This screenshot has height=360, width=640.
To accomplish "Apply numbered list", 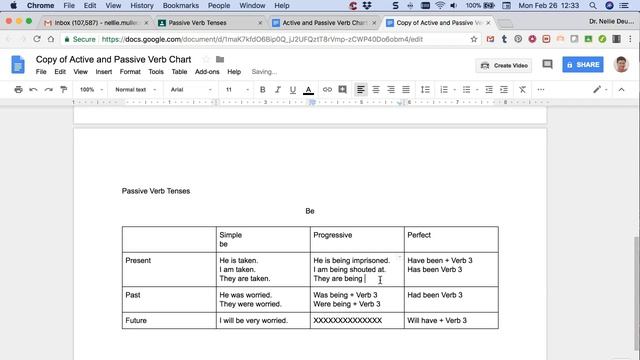I will click(x=444, y=89).
